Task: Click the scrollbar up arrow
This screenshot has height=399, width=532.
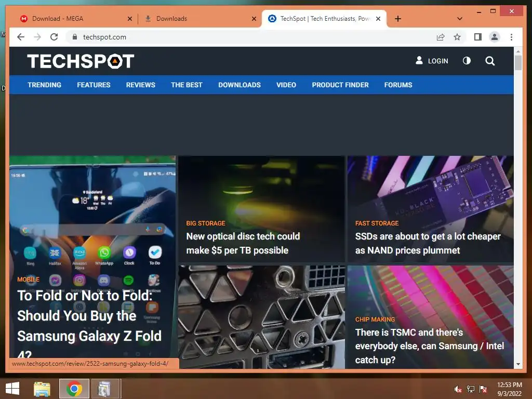Action: click(518, 51)
